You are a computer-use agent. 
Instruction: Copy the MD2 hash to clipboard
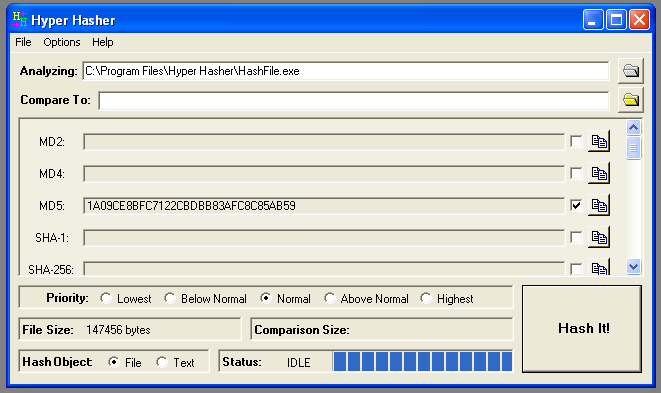(x=599, y=142)
